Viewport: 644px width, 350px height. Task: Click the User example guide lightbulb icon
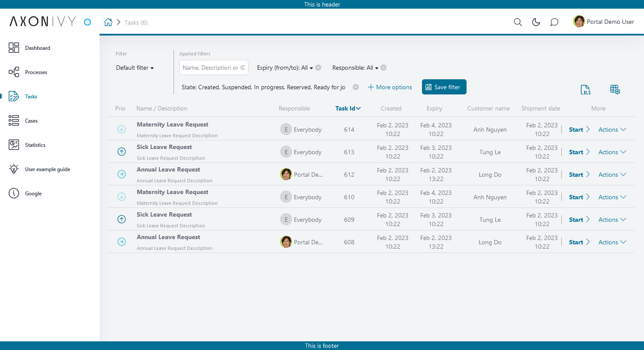pos(14,169)
